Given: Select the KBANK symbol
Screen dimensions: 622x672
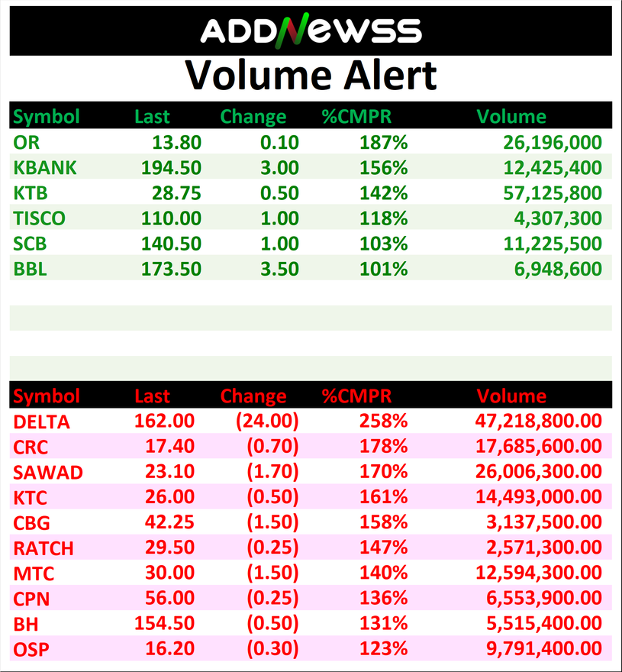Looking at the screenshot, I should 45,168.
